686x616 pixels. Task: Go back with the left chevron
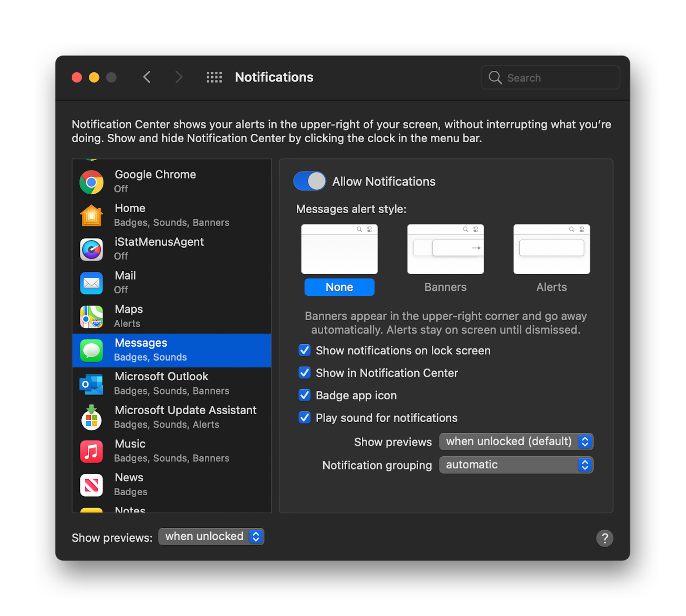pos(147,77)
